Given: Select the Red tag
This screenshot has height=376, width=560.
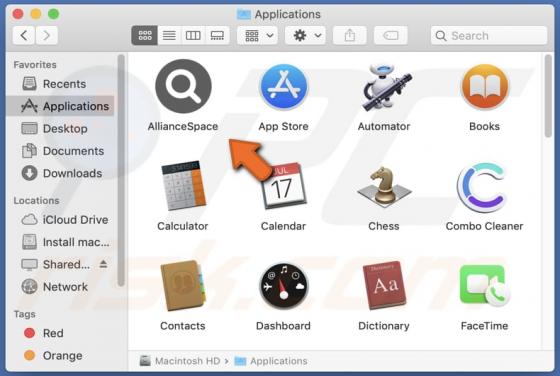Looking at the screenshot, I should click(x=60, y=333).
